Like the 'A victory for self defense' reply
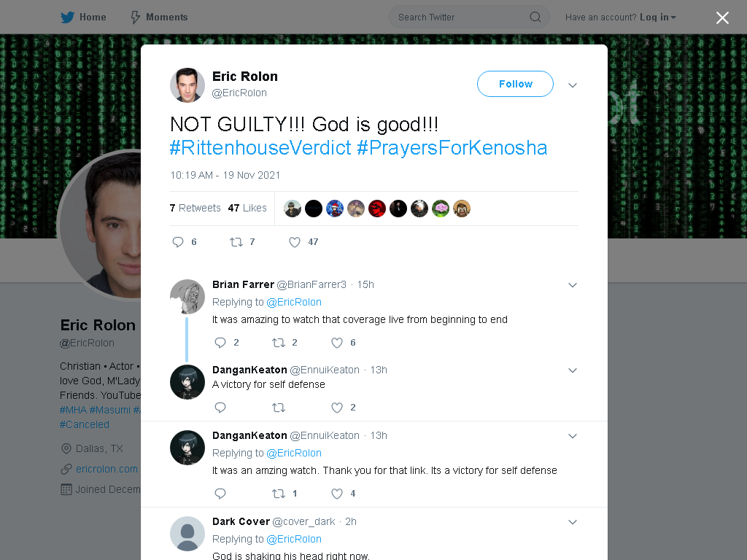 [337, 408]
